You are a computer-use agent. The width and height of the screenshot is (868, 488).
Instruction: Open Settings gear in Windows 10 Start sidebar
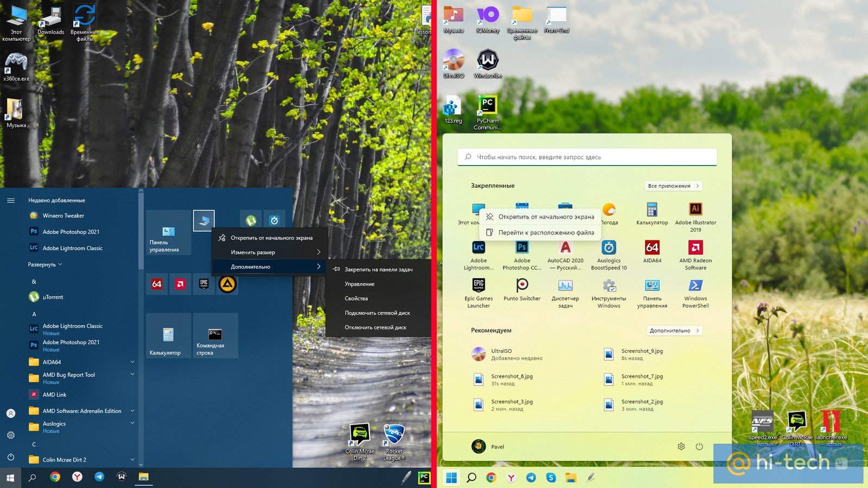(x=10, y=435)
